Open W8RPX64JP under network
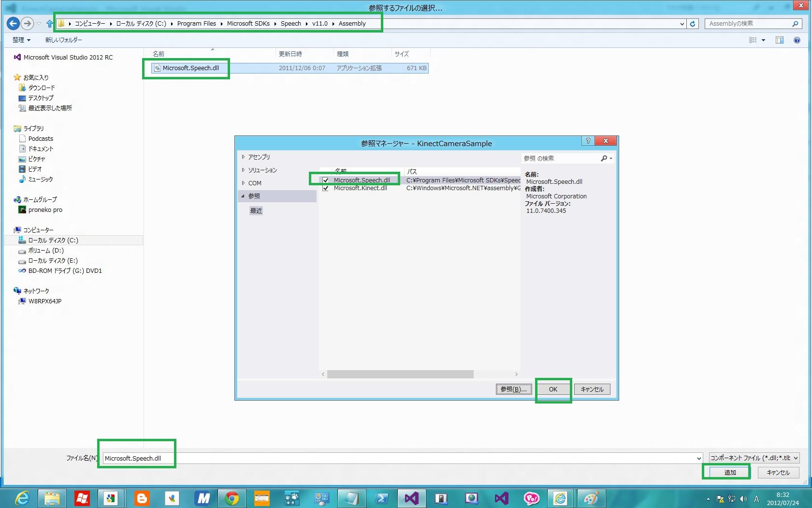Image resolution: width=812 pixels, height=508 pixels. pyautogui.click(x=44, y=301)
